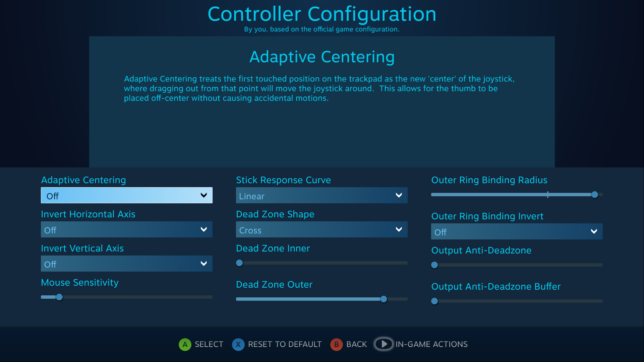This screenshot has height=362, width=644.
Task: Open the Invert Vertical Axis dropdown
Action: click(127, 264)
